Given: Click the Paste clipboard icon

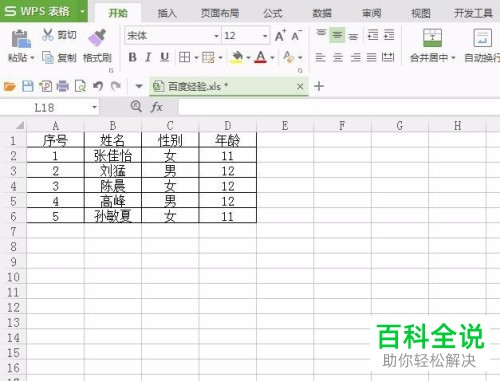Looking at the screenshot, I should [21, 38].
